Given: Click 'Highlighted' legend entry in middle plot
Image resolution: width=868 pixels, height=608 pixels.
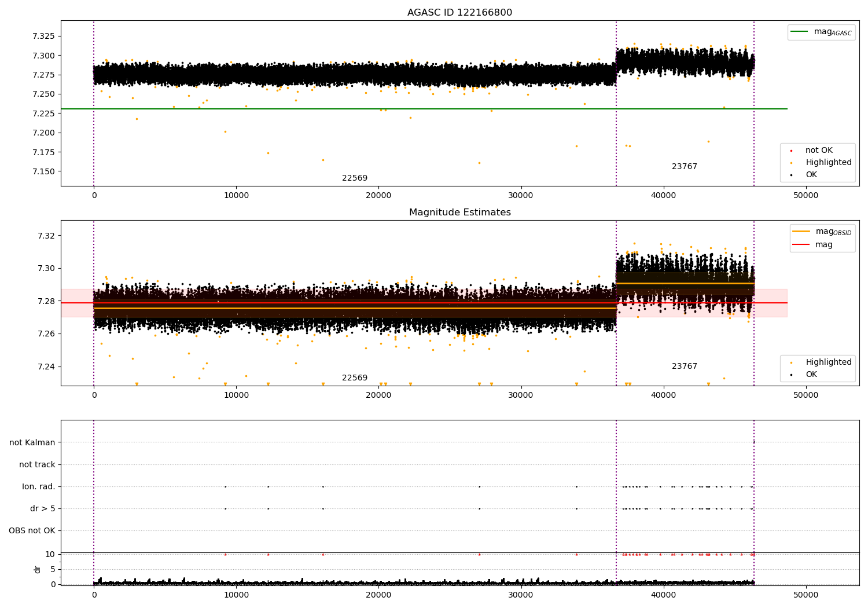Looking at the screenshot, I should [822, 362].
